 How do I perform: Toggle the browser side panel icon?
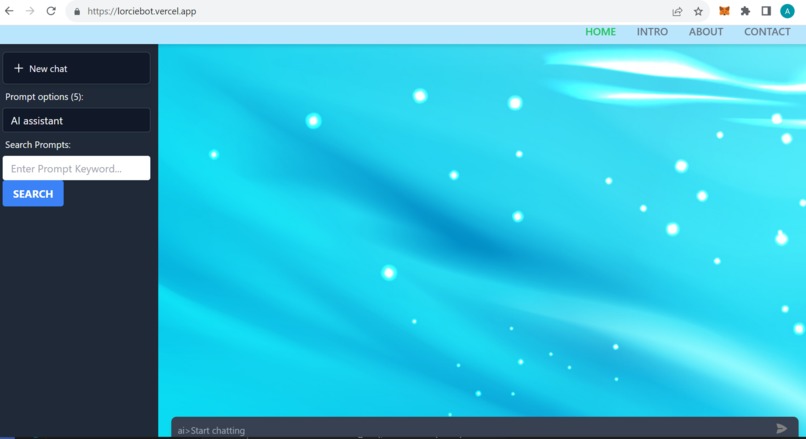tap(766, 11)
